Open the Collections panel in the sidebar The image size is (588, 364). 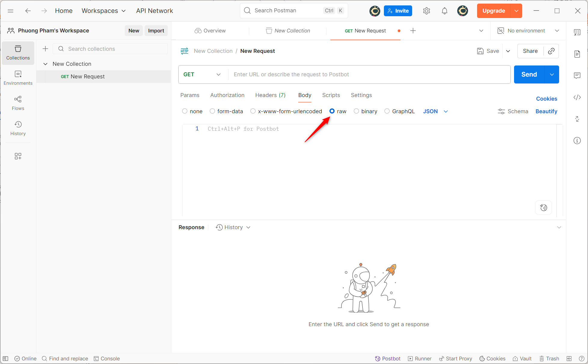[x=18, y=53]
